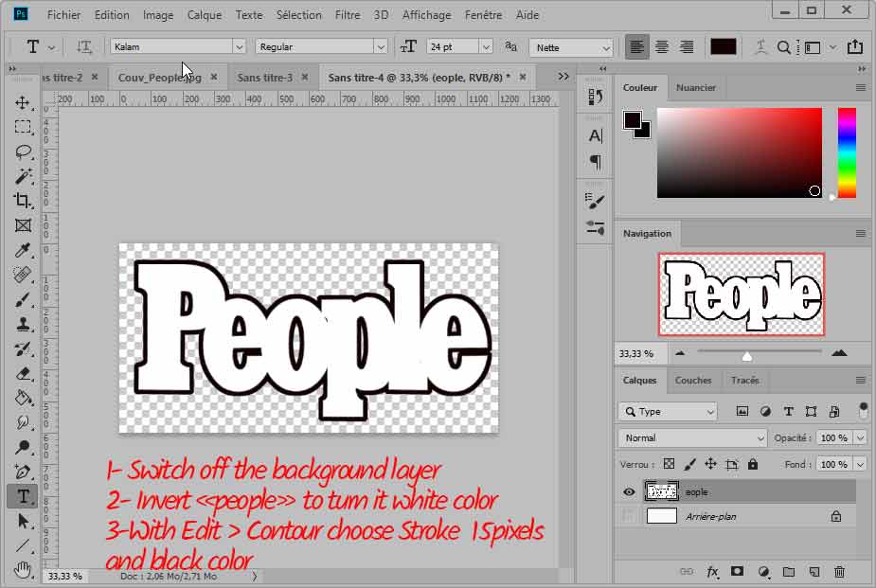The width and height of the screenshot is (876, 588).
Task: Pick the text color swatch
Action: pyautogui.click(x=723, y=47)
